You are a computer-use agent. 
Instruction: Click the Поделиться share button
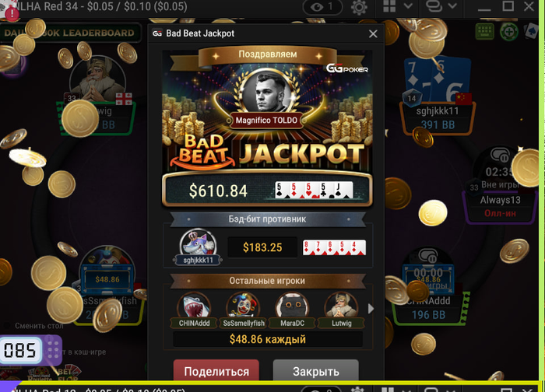point(216,371)
